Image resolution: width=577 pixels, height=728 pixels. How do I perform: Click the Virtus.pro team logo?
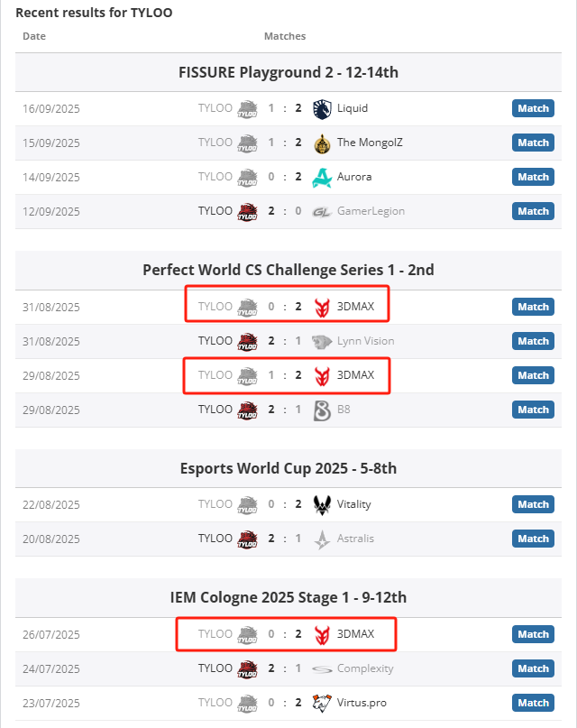point(322,703)
